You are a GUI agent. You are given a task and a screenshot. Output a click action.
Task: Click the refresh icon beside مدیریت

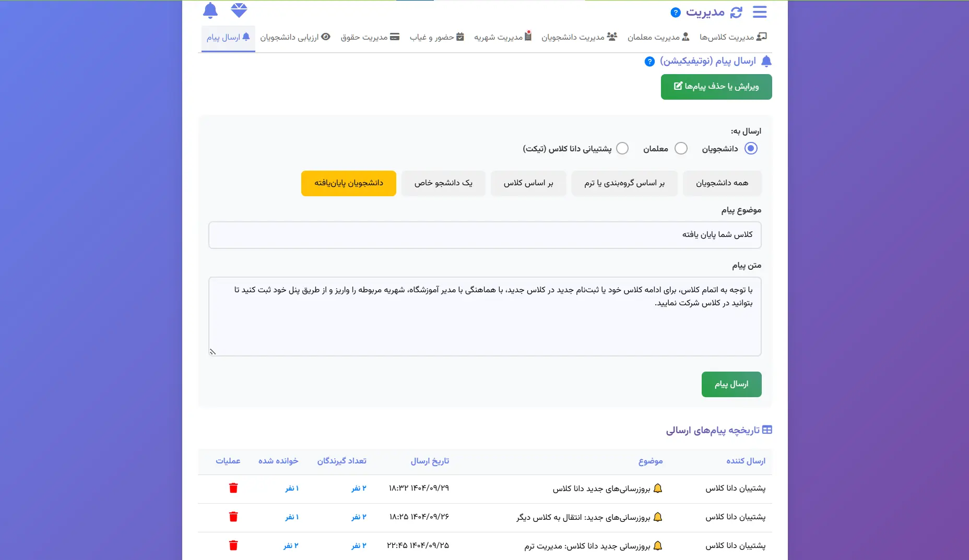coord(736,11)
